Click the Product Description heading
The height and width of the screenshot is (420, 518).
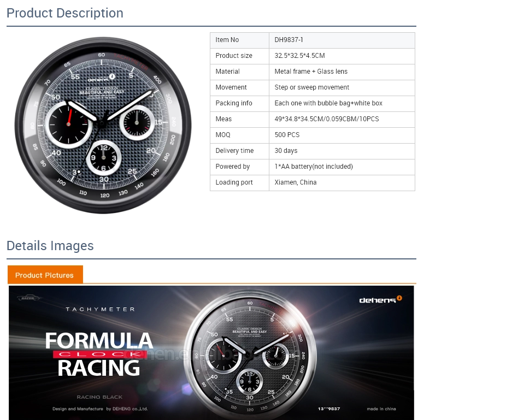(x=64, y=13)
